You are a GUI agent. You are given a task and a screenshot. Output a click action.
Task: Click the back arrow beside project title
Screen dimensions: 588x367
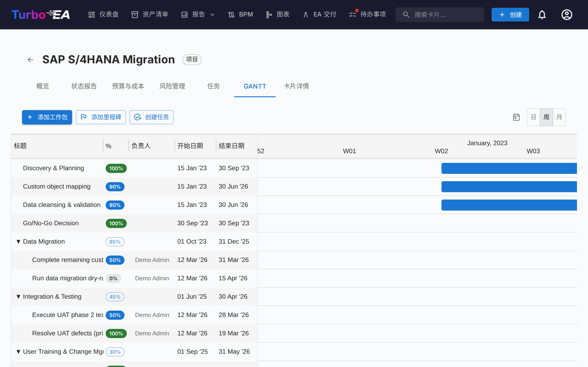click(x=30, y=60)
